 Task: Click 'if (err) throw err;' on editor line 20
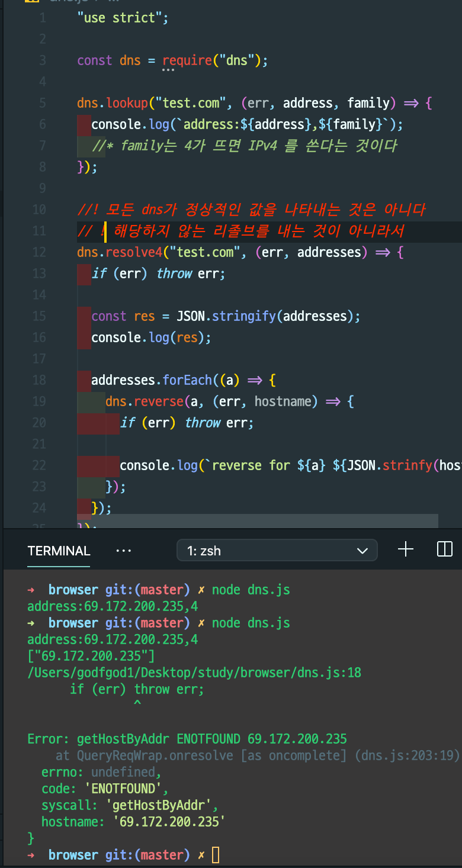(187, 423)
